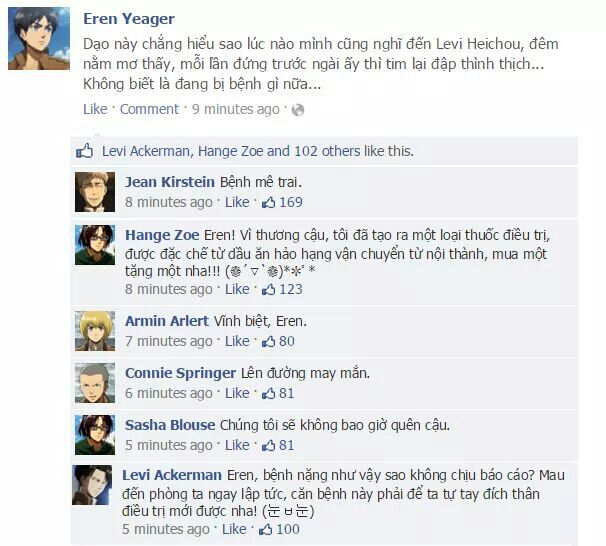Click thumbs-up count 169 on Jean's comment
Screen dimensions: 606x546
click(x=282, y=202)
